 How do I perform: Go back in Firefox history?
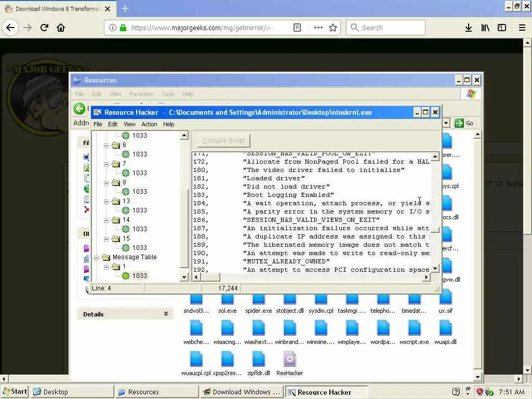(10, 28)
